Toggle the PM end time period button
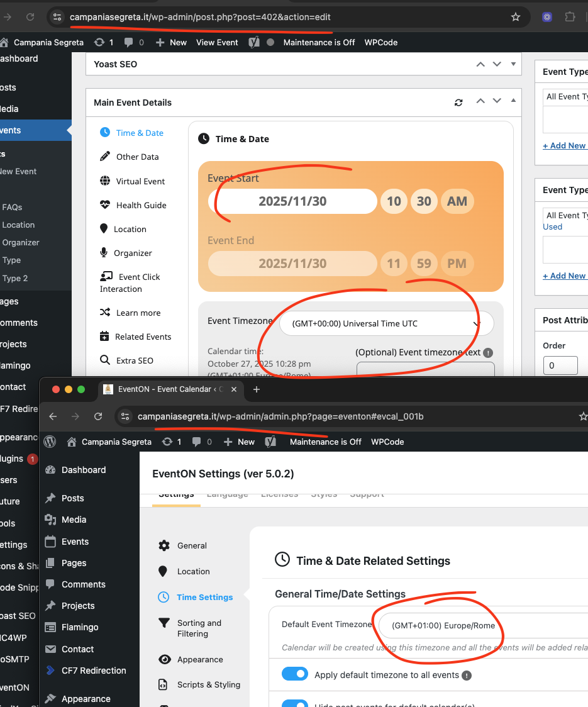This screenshot has width=588, height=707. coord(457,263)
